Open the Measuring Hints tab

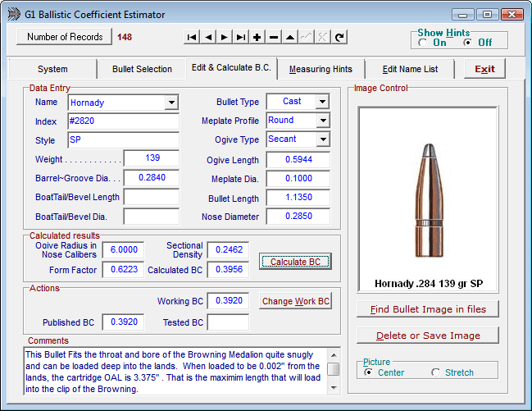(x=321, y=69)
